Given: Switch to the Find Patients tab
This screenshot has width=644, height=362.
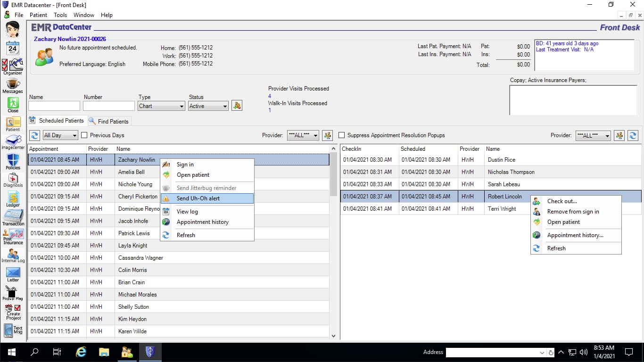Looking at the screenshot, I should coord(109,122).
